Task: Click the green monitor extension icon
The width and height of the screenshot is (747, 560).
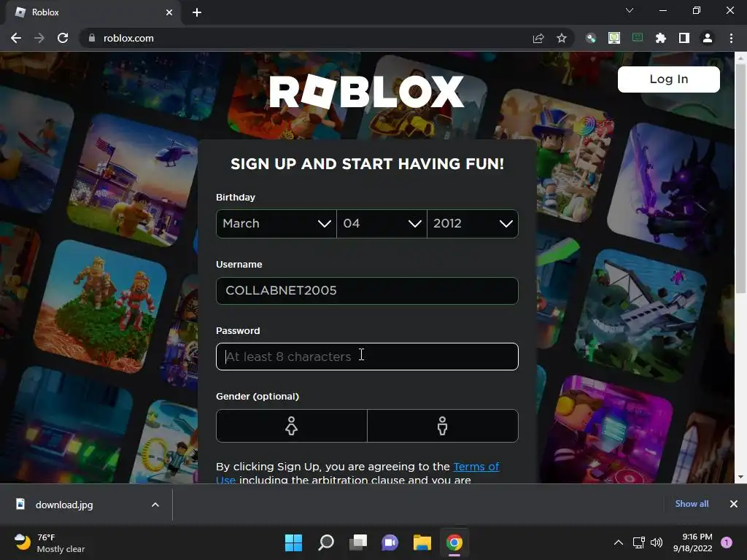Action: [638, 37]
